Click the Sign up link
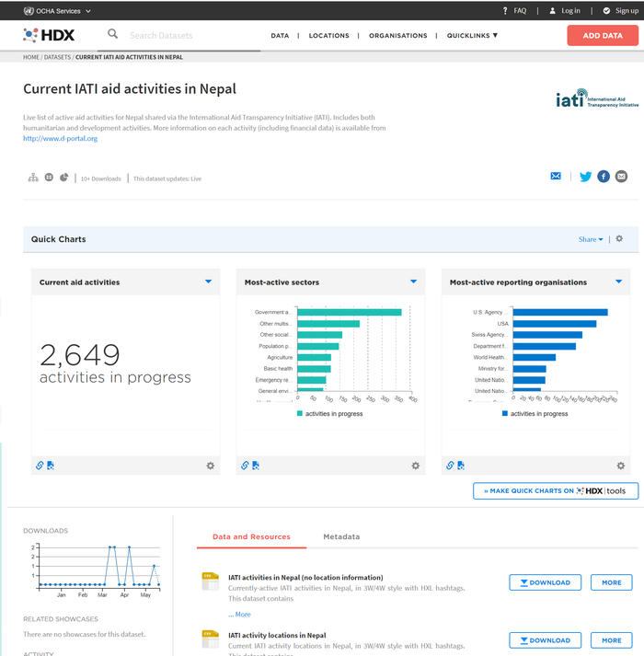 [627, 11]
